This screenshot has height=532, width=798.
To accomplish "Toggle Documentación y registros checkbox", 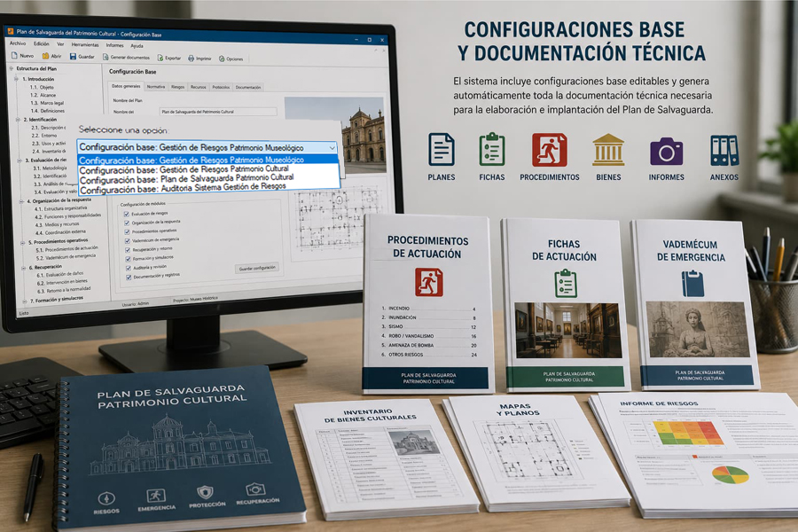I will (129, 278).
